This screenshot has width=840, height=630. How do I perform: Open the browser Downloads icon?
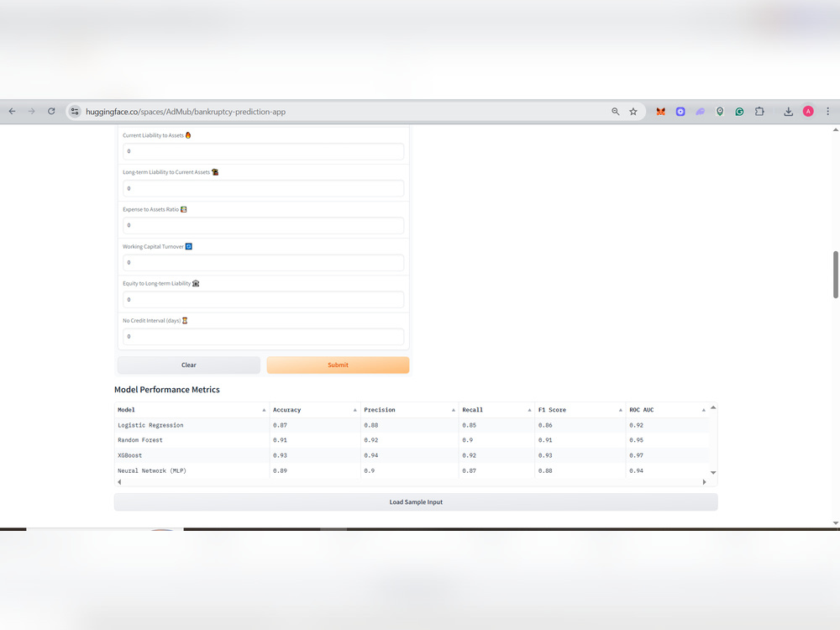[788, 112]
